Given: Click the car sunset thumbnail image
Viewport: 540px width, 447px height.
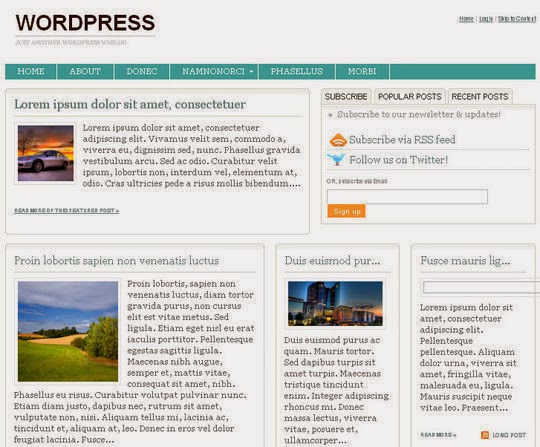Looking at the screenshot, I should tap(45, 153).
